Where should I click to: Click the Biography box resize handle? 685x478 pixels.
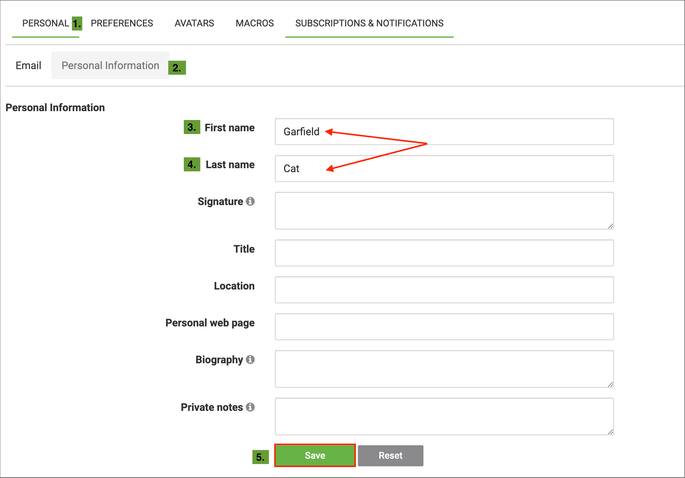609,382
